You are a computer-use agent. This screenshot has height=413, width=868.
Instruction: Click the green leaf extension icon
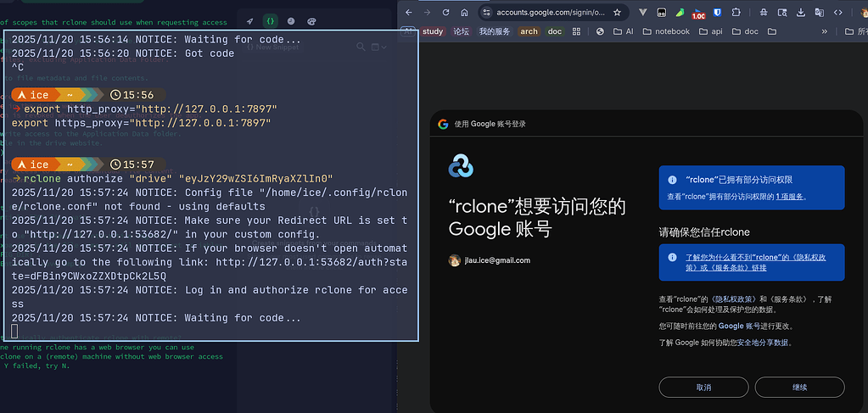(x=680, y=12)
